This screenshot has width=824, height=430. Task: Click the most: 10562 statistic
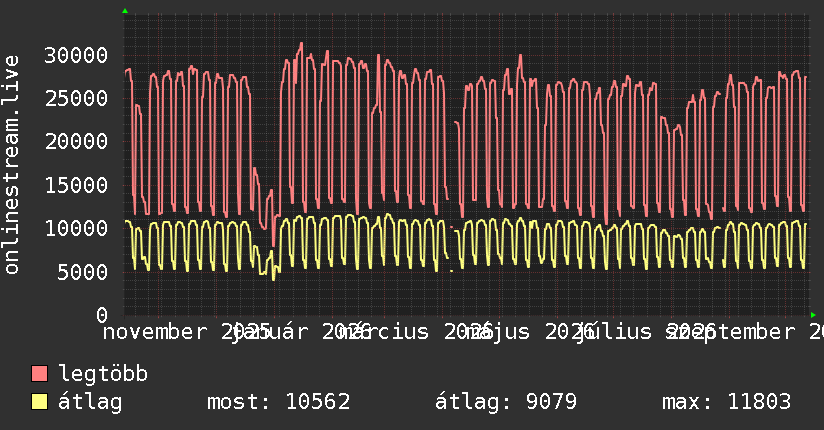(x=279, y=402)
